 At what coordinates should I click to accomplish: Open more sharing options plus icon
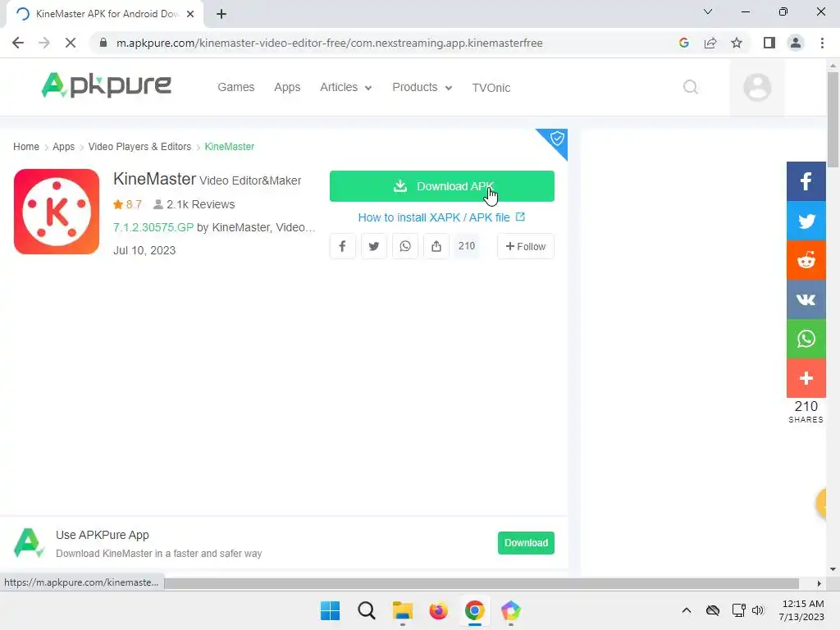(806, 378)
